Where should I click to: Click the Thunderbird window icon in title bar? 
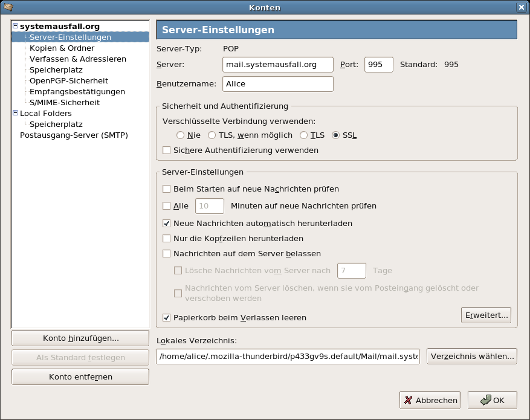[8, 7]
